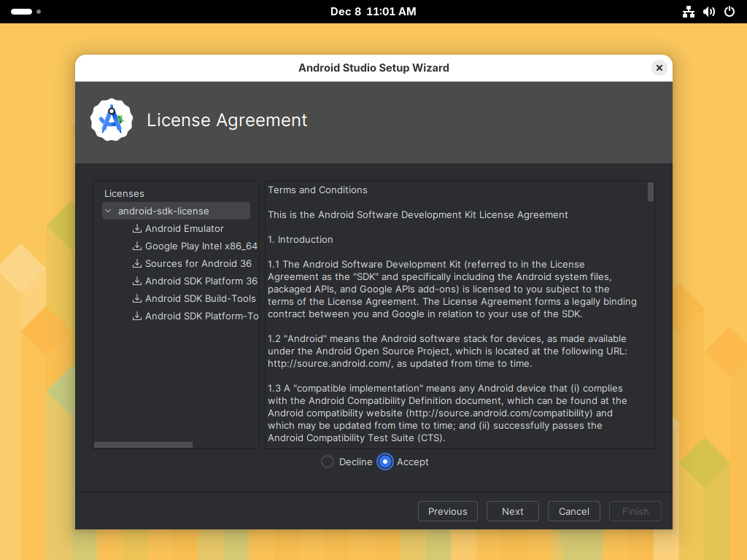Click the Previous button
747x560 pixels.
point(447,511)
